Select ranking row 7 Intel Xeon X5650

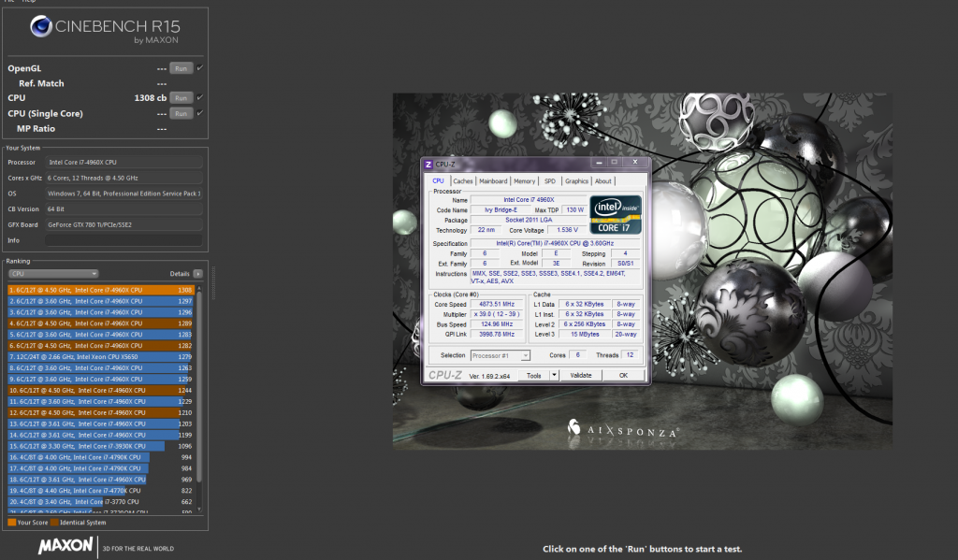pyautogui.click(x=101, y=356)
